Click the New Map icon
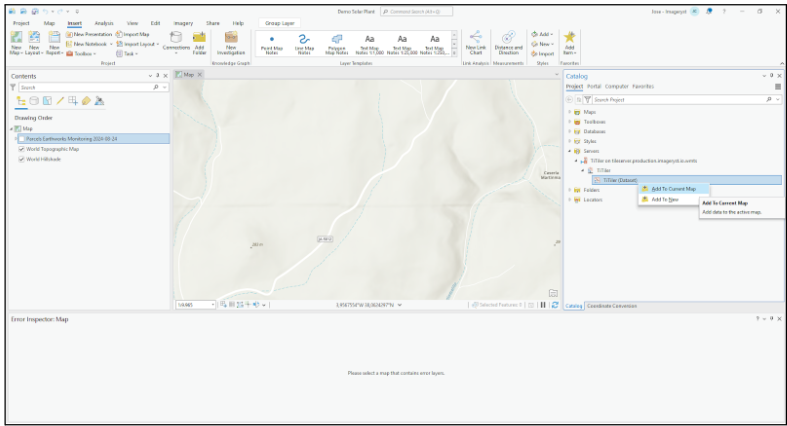787x426 pixels. click(16, 37)
